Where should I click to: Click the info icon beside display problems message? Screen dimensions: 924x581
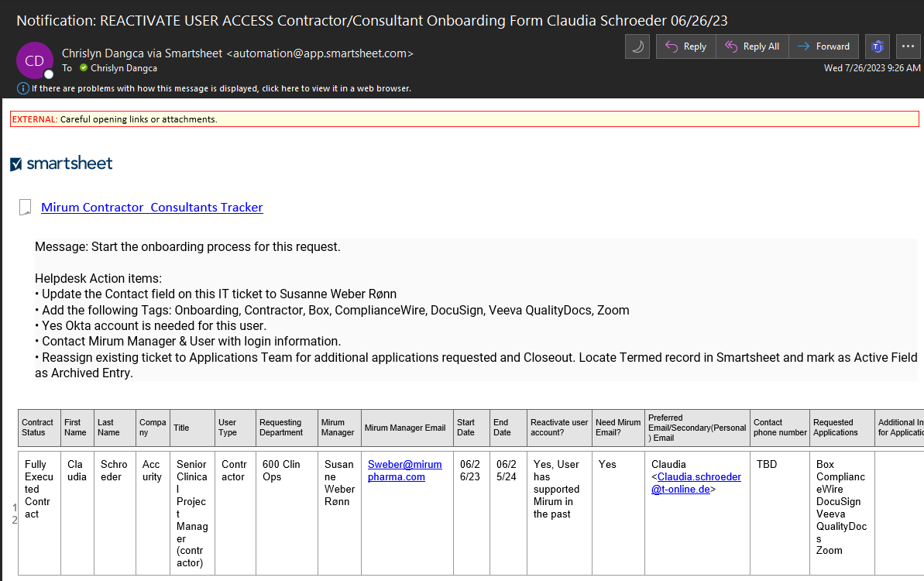pyautogui.click(x=23, y=88)
